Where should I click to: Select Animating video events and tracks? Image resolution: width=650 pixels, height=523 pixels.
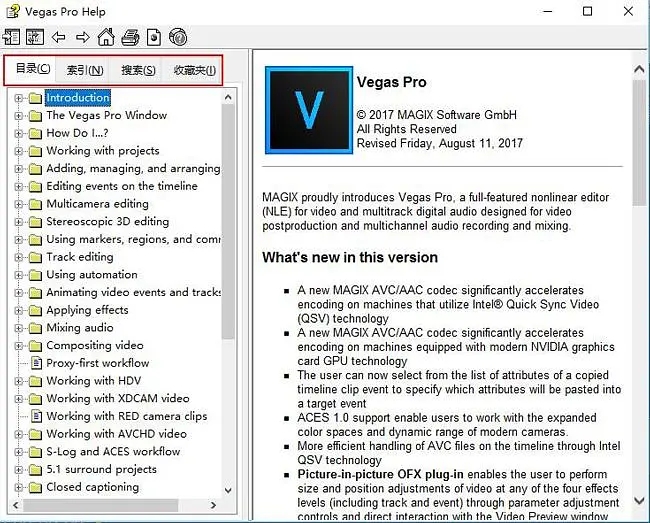click(x=133, y=292)
